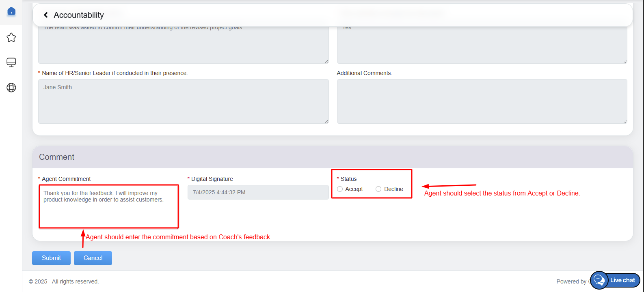Click the monitor icon in the sidebar
Screen dimensions: 644x292
pyautogui.click(x=11, y=62)
